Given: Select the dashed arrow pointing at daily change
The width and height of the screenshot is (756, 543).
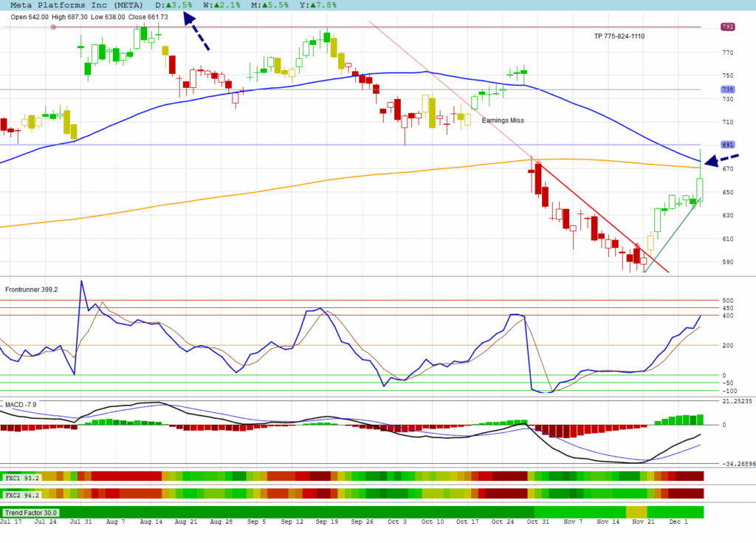Looking at the screenshot, I should point(196,34).
